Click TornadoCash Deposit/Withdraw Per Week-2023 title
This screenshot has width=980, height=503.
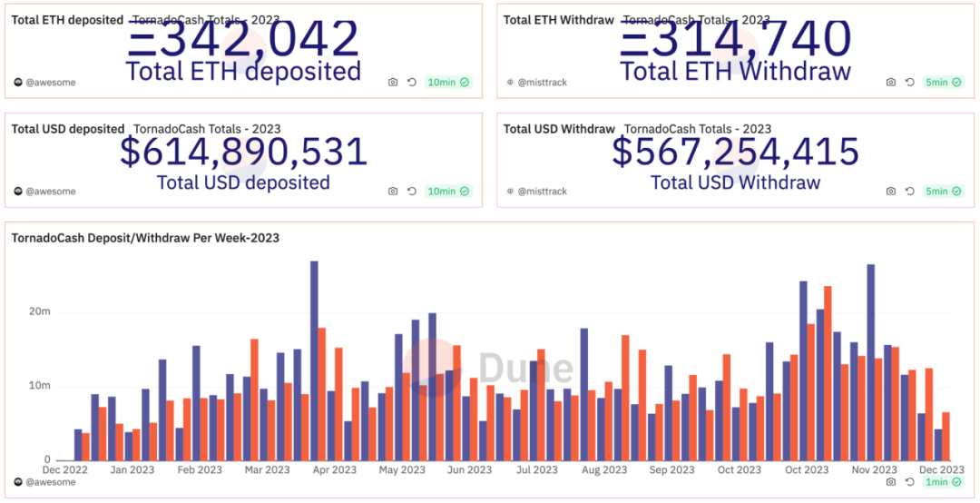[x=145, y=238]
